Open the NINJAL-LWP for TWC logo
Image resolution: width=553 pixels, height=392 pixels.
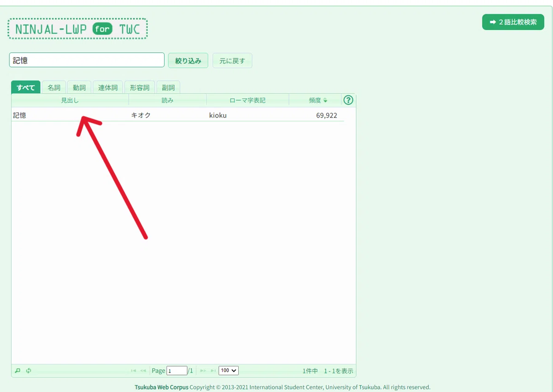point(77,29)
